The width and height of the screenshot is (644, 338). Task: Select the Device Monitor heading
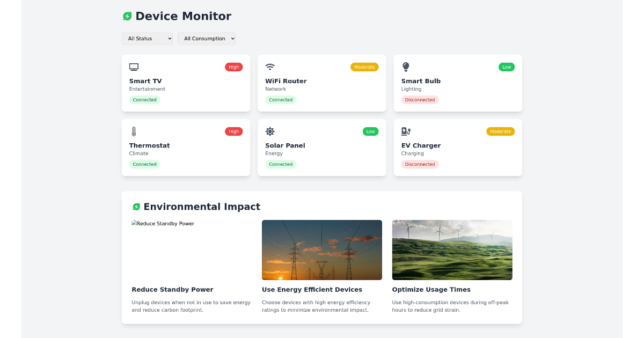[184, 16]
